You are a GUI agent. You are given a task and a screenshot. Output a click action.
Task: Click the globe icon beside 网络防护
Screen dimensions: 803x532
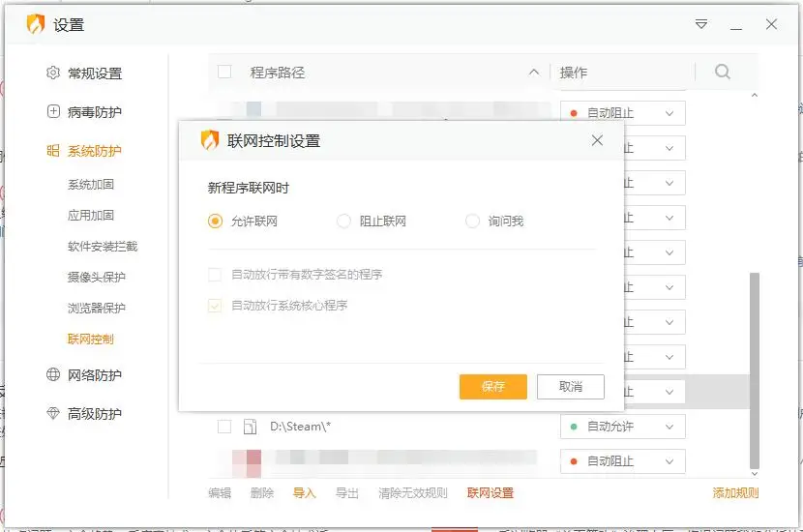coord(53,374)
